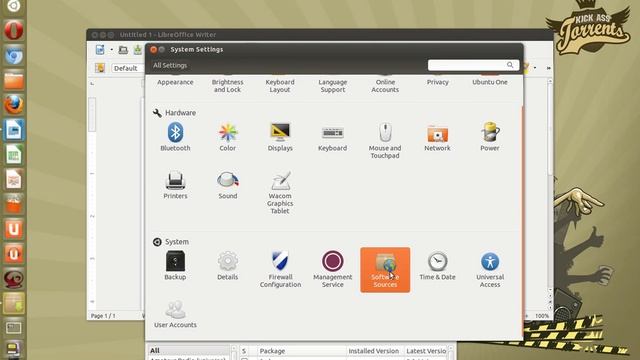Screen dimensions: 640x360
Task: Open Printers settings
Action: pyautogui.click(x=175, y=185)
